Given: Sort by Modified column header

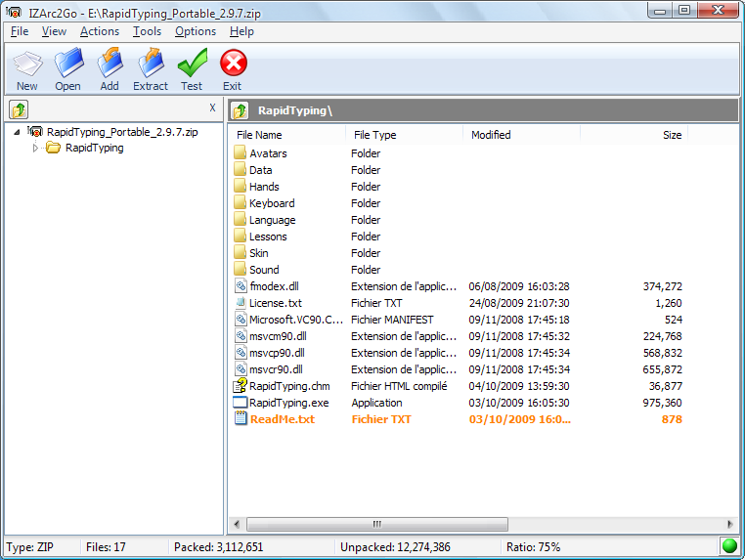Looking at the screenshot, I should (522, 135).
